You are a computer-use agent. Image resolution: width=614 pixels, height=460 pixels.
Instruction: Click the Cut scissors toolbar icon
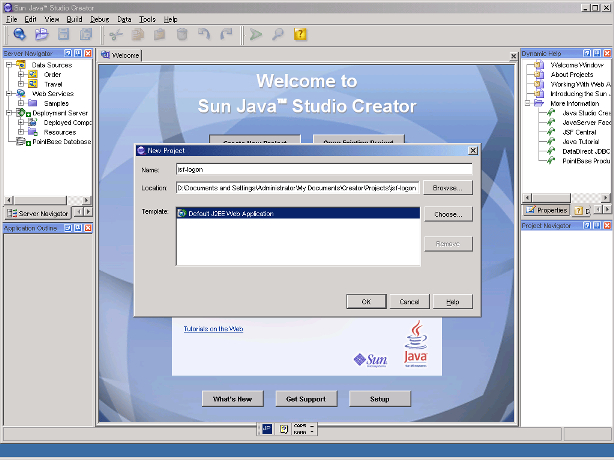pos(116,35)
